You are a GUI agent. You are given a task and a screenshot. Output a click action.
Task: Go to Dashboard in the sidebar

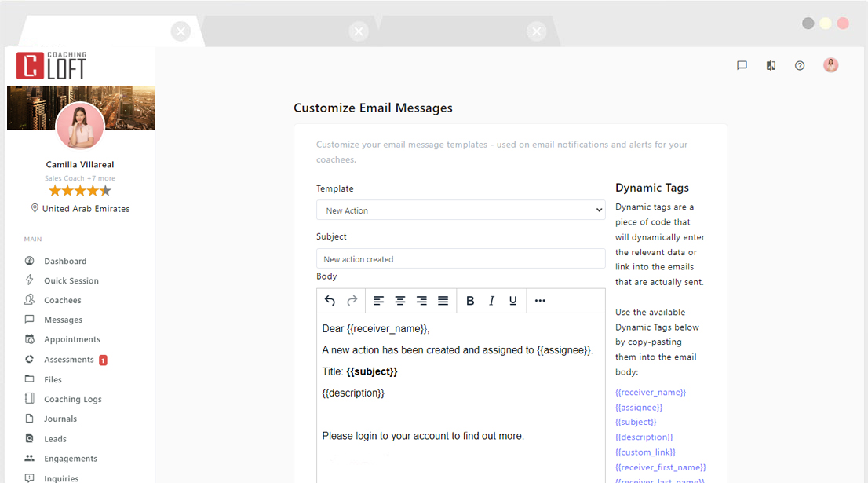pos(65,261)
